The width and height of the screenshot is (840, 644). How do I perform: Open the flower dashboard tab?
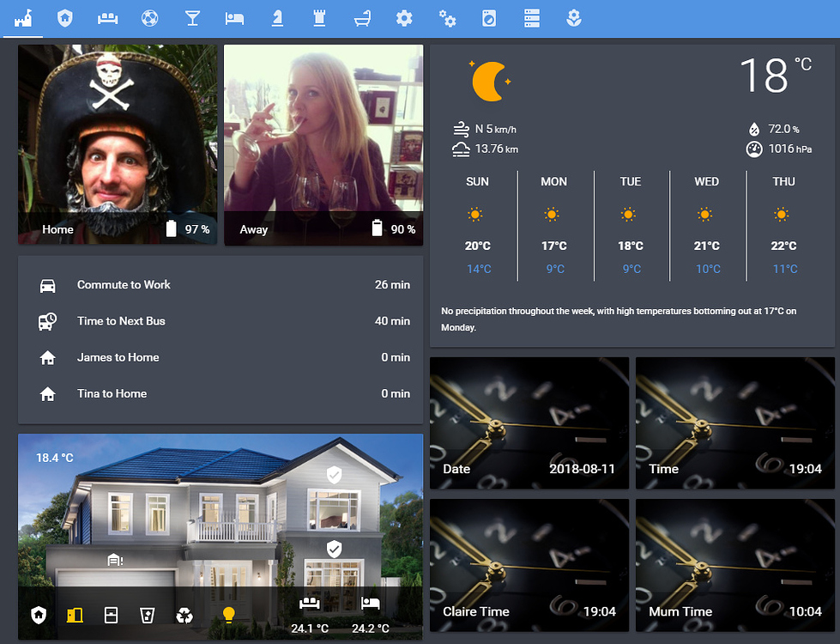(x=574, y=17)
